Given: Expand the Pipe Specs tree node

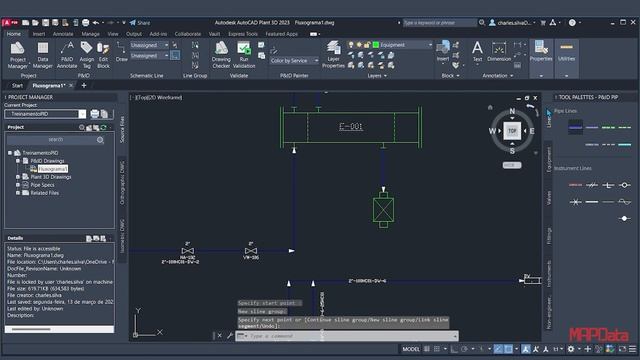Looking at the screenshot, I should pyautogui.click(x=18, y=185).
